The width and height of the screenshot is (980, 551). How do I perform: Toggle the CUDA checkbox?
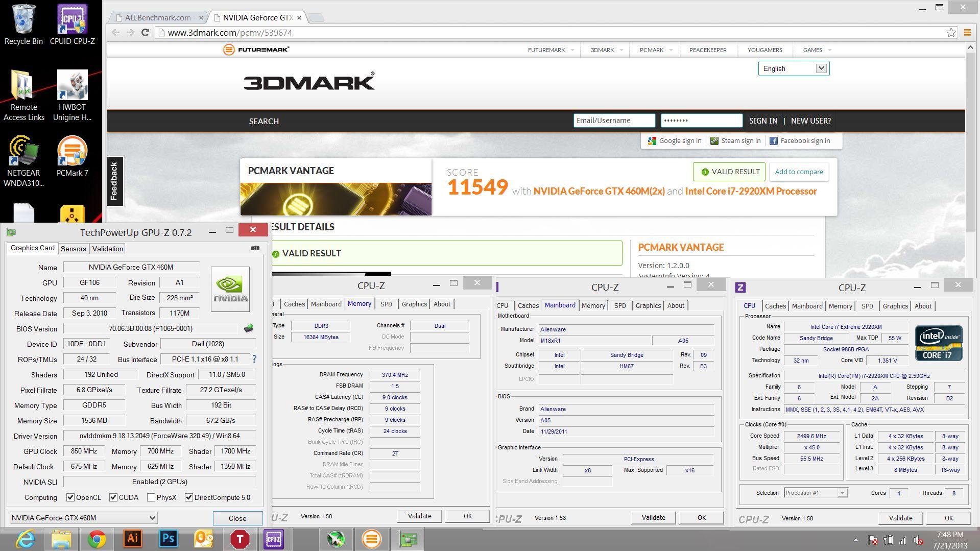click(113, 497)
